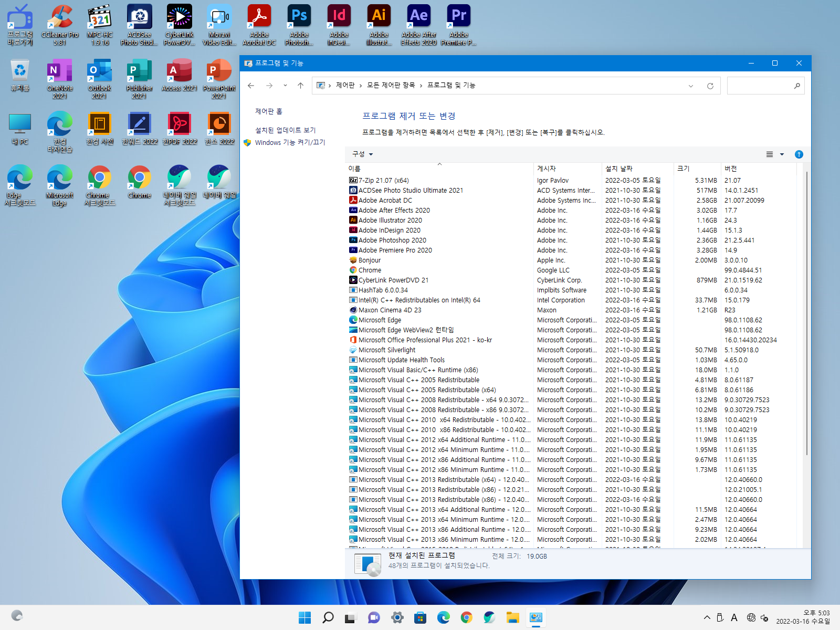The height and width of the screenshot is (630, 840).
Task: Click the change view list icon
Action: pyautogui.click(x=770, y=154)
